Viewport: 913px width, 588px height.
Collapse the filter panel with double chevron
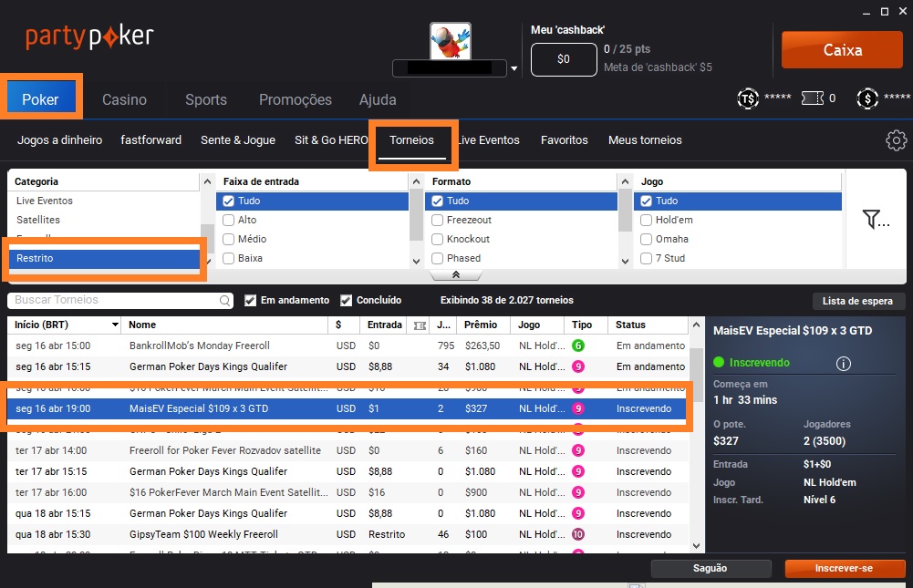point(456,274)
